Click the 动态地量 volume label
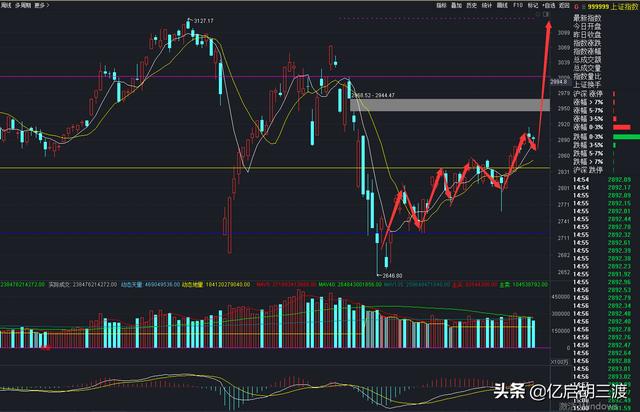The width and height of the screenshot is (640, 412). 192,284
